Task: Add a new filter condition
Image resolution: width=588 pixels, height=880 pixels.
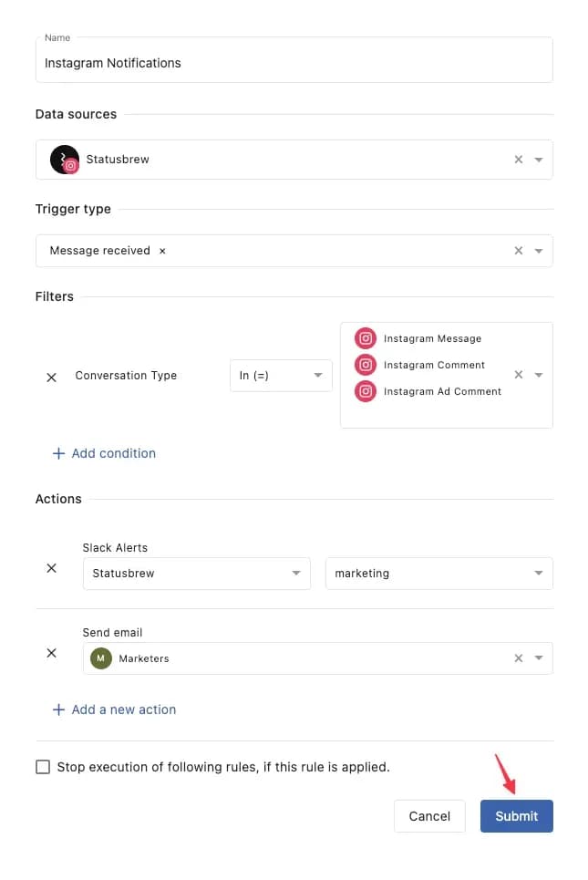Action: click(104, 453)
